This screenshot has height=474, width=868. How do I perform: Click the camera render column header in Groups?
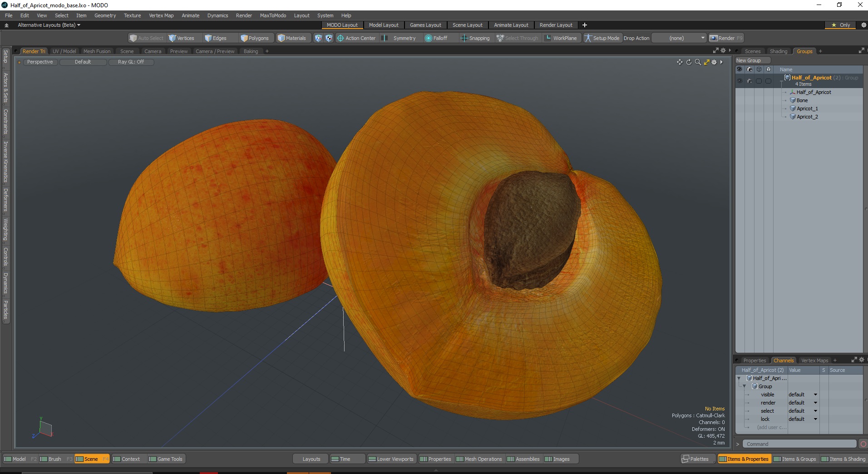tap(749, 69)
